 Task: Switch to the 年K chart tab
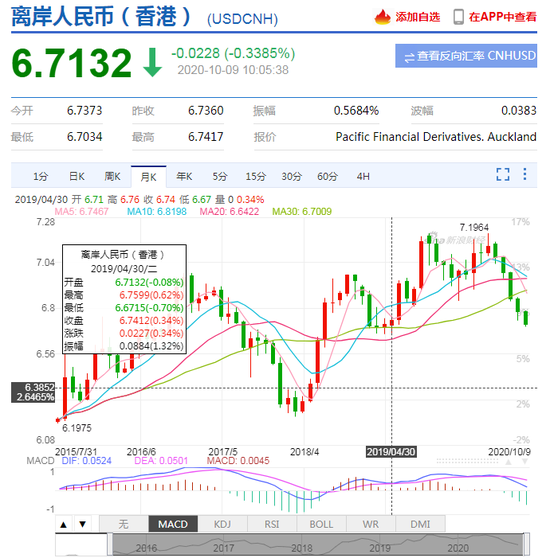pos(184,177)
